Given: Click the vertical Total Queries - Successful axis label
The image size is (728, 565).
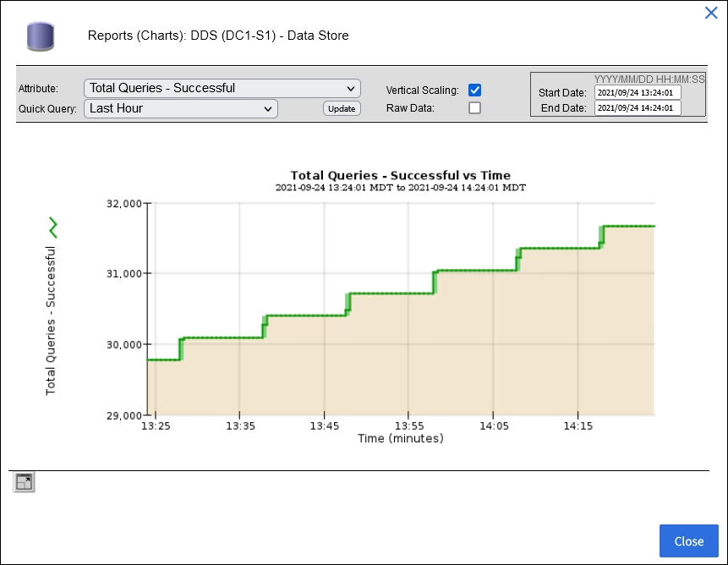Looking at the screenshot, I should coord(51,321).
